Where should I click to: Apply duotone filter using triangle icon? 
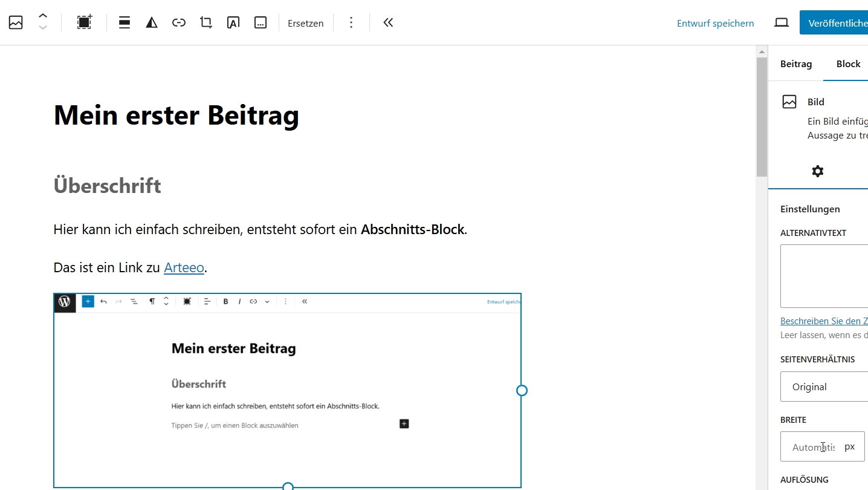(152, 23)
